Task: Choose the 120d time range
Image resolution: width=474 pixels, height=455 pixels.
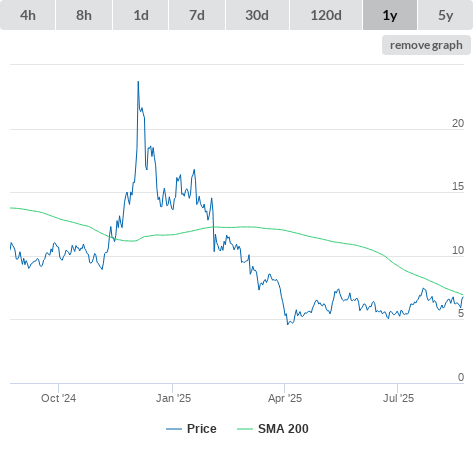Action: pos(326,15)
